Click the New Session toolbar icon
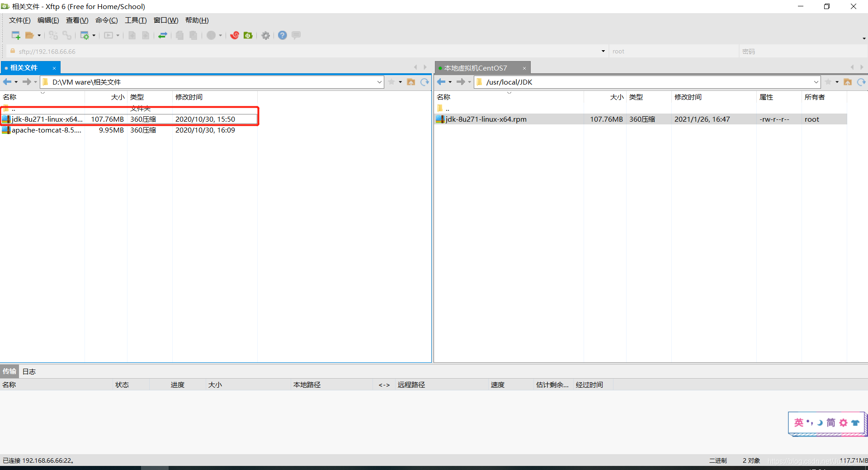The image size is (868, 470). 16,35
